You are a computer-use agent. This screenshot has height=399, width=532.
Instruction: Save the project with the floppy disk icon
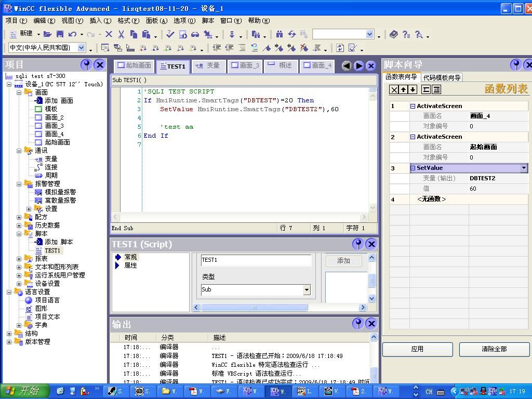(x=60, y=34)
